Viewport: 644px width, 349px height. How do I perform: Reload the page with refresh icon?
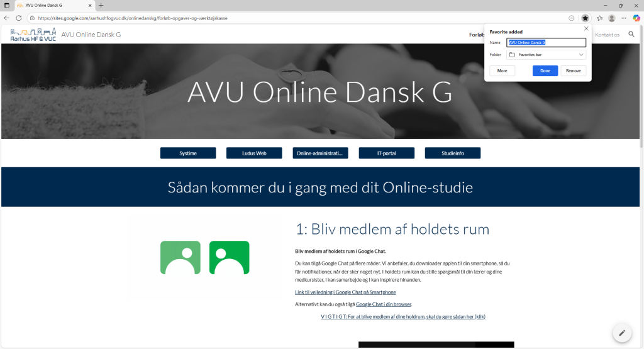pos(18,18)
